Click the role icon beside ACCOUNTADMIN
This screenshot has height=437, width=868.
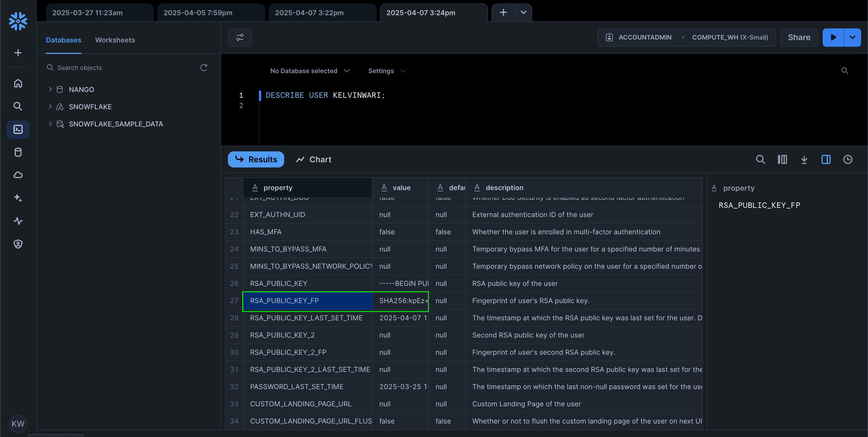pos(609,37)
